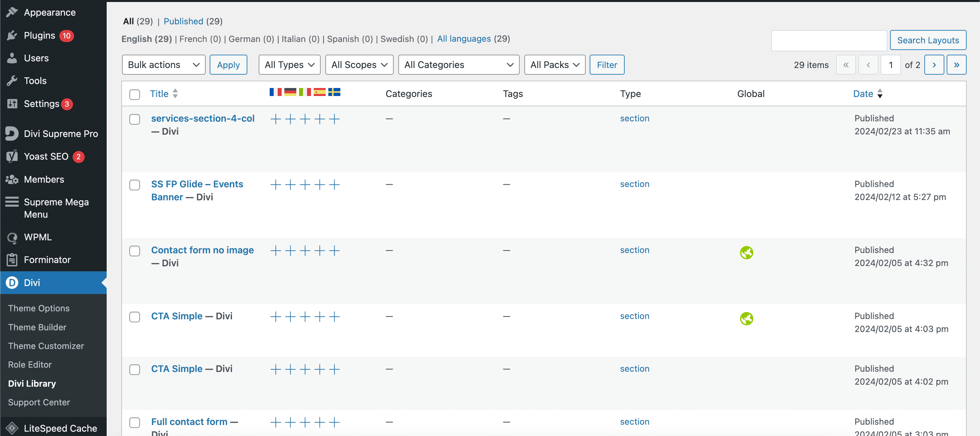Click the Plugins plug icon

coord(12,35)
